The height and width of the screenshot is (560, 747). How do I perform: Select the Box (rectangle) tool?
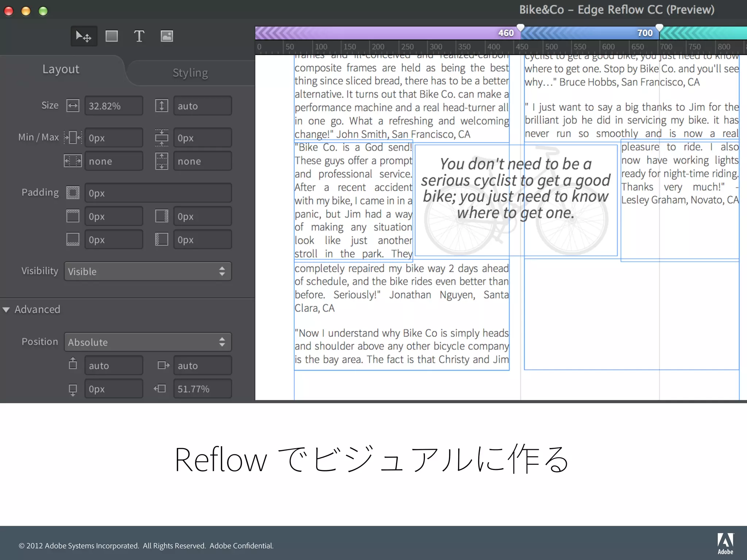pos(112,36)
